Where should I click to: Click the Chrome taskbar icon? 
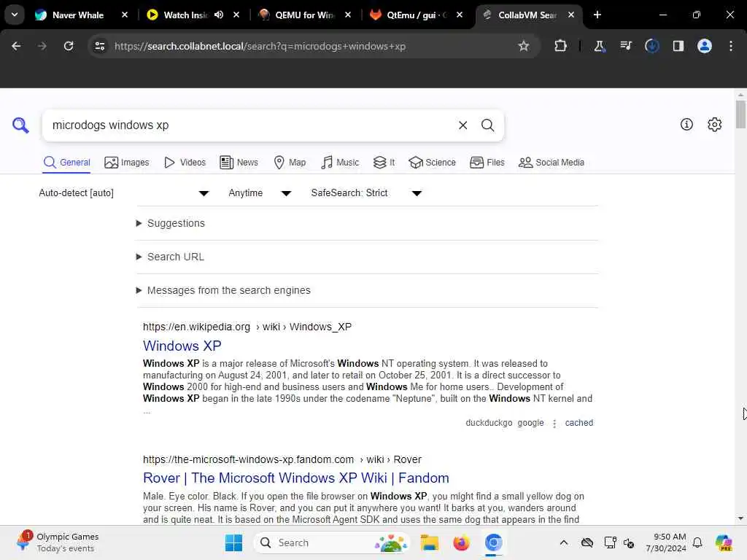[493, 542]
